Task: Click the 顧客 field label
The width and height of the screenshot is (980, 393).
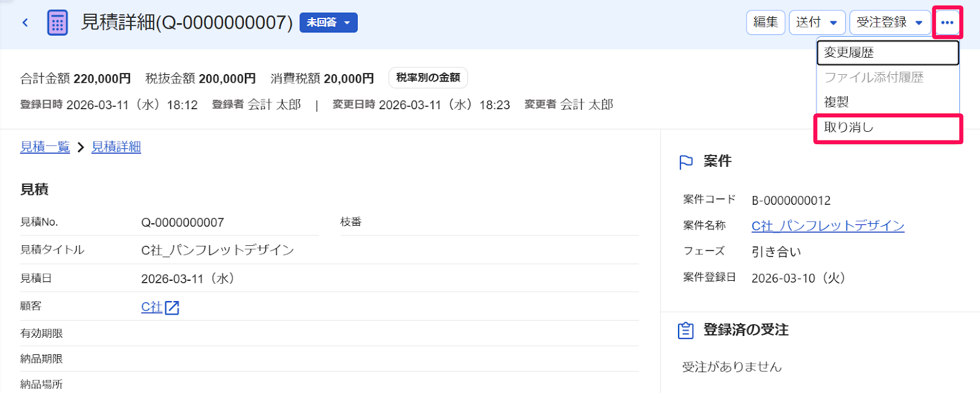Action: (31, 306)
